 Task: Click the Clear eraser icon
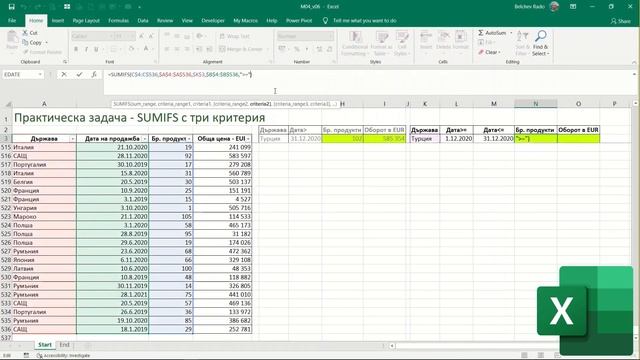(481, 52)
